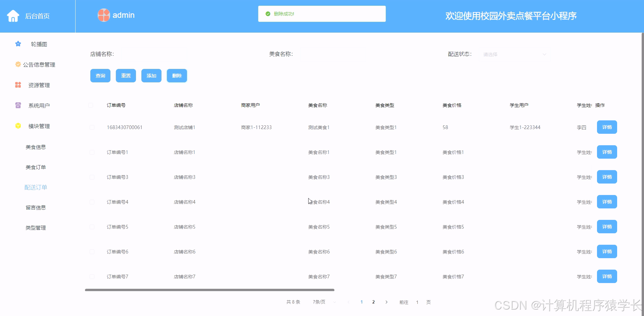Check the row for 订单编号1
The image size is (644, 316).
click(92, 152)
